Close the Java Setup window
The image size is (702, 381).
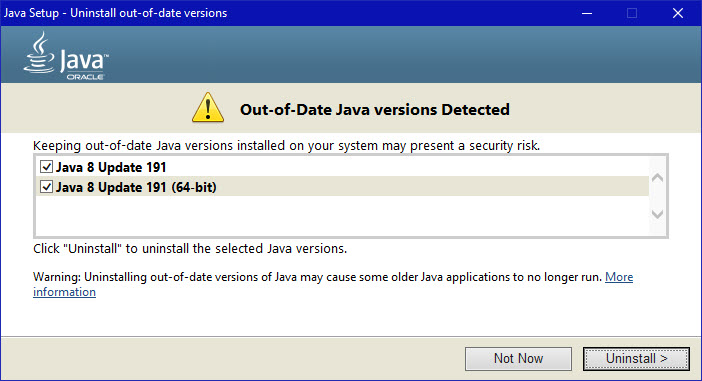coord(678,13)
